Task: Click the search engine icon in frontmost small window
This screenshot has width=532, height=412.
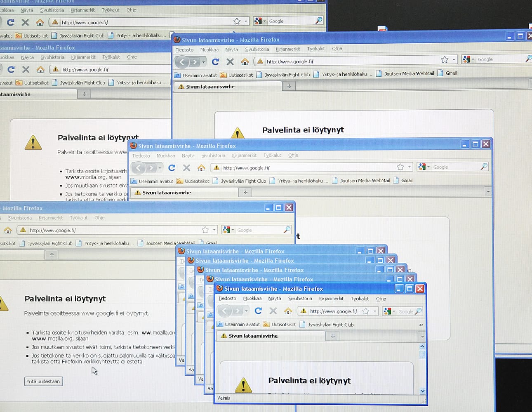Action: [387, 311]
